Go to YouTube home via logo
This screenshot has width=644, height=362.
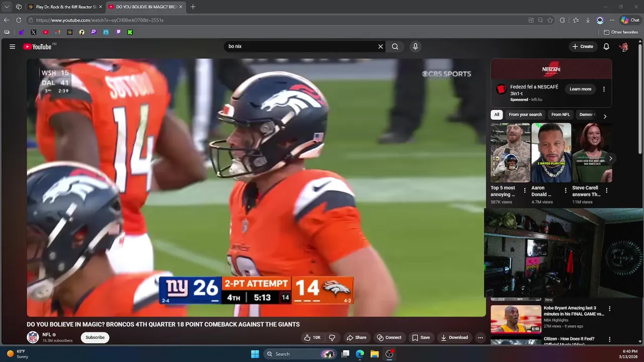point(38,46)
